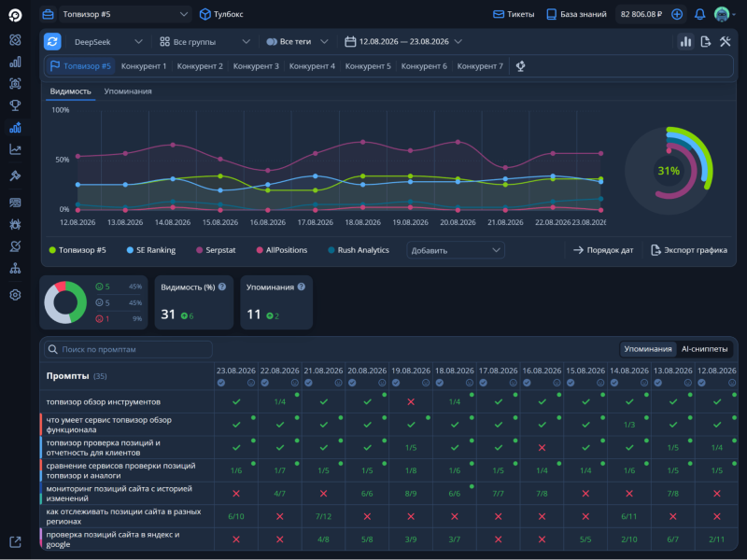Toggle the Rush Analytics series in legend

click(x=359, y=250)
